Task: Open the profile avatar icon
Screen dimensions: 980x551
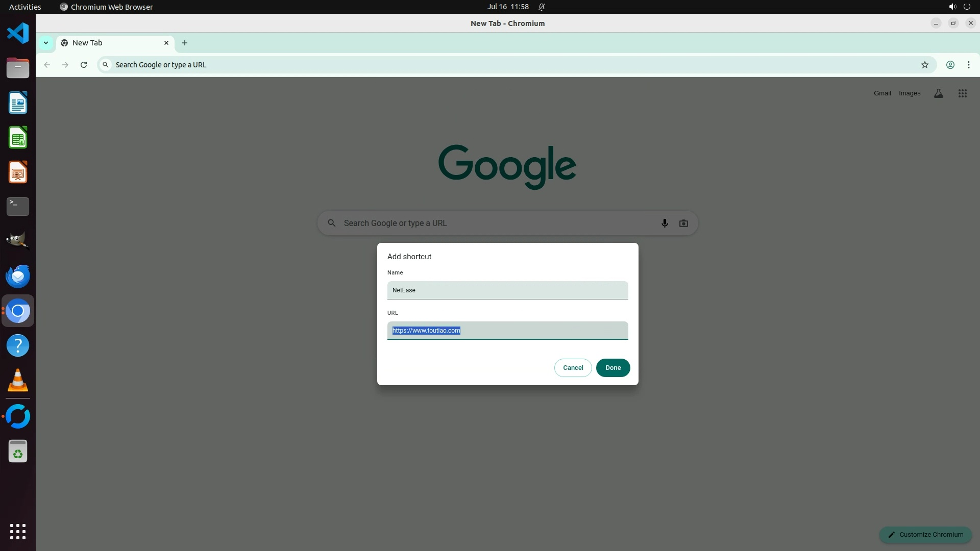Action: tap(950, 65)
